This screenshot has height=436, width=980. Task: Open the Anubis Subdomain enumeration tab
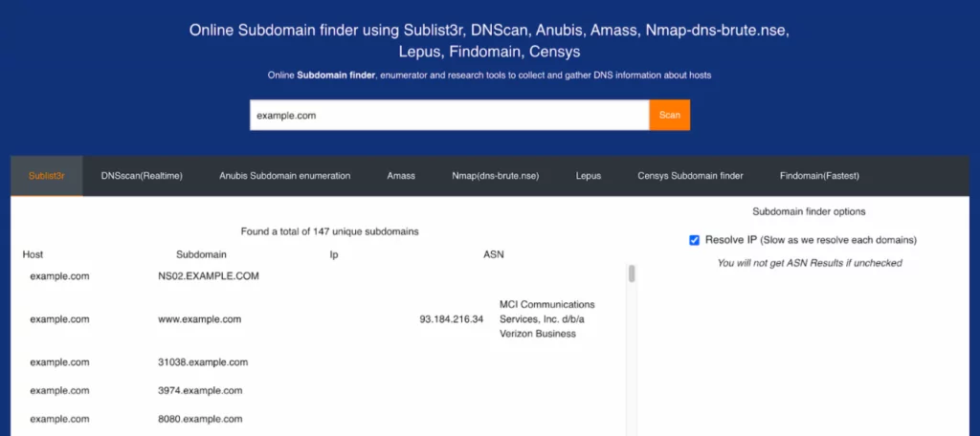click(x=284, y=176)
